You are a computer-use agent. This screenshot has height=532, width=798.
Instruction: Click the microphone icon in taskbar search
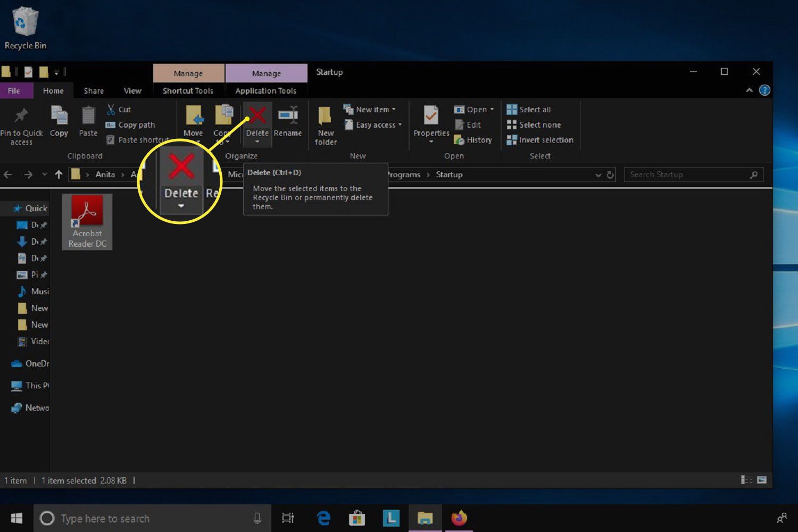257,518
